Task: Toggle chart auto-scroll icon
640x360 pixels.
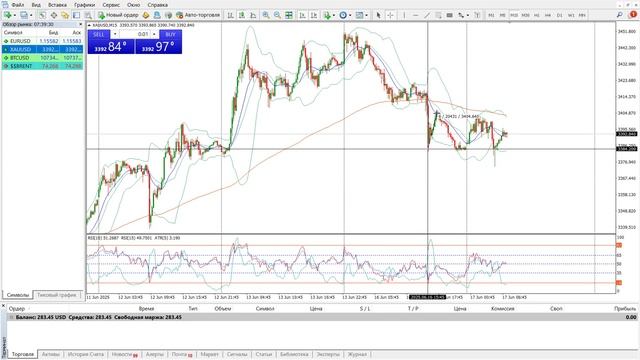Action: 302,15
